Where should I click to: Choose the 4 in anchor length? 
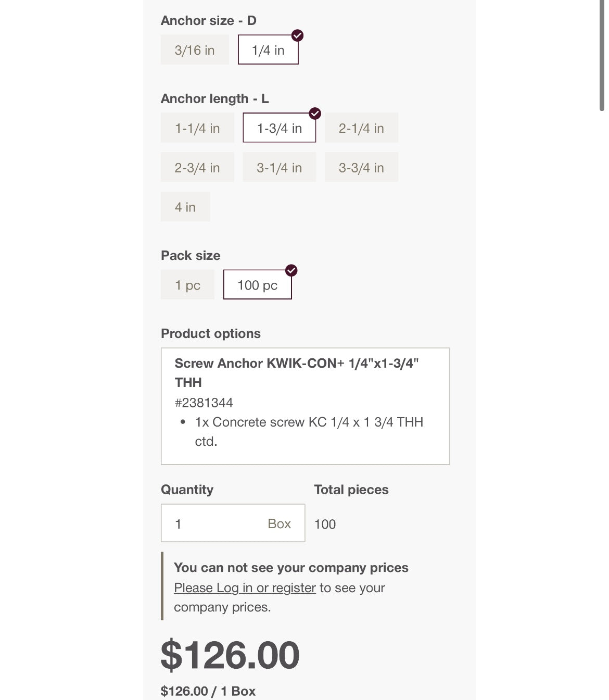[x=185, y=207]
